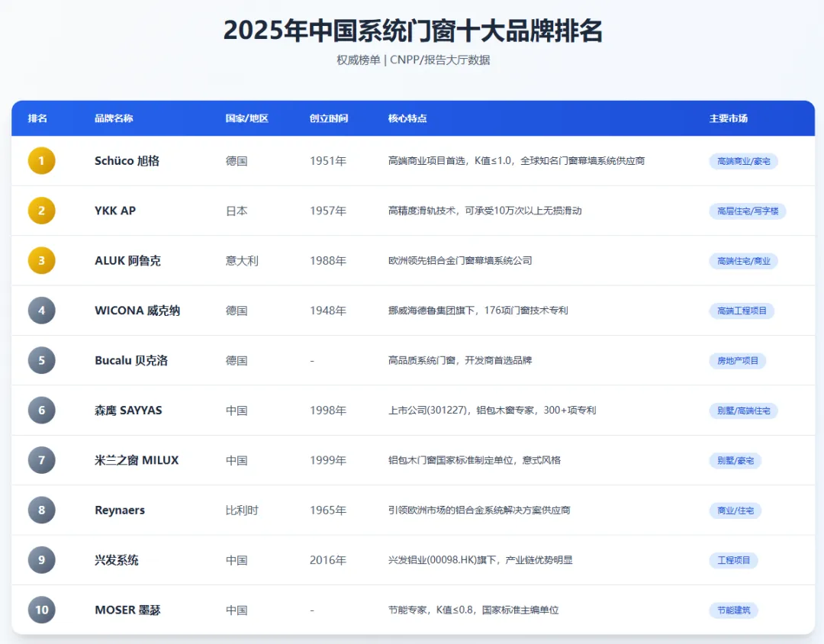
Task: Click the 德国 cell in Schüco row
Action: 237,162
